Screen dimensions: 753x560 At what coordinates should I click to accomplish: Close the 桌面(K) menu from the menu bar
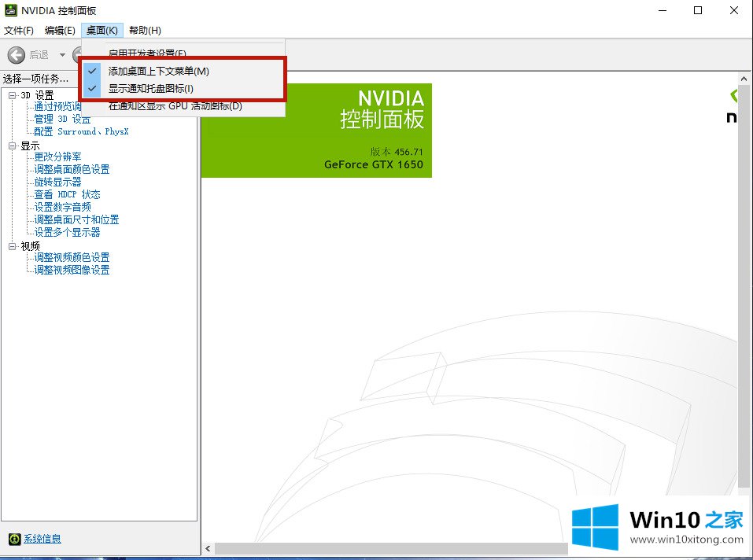[x=102, y=30]
